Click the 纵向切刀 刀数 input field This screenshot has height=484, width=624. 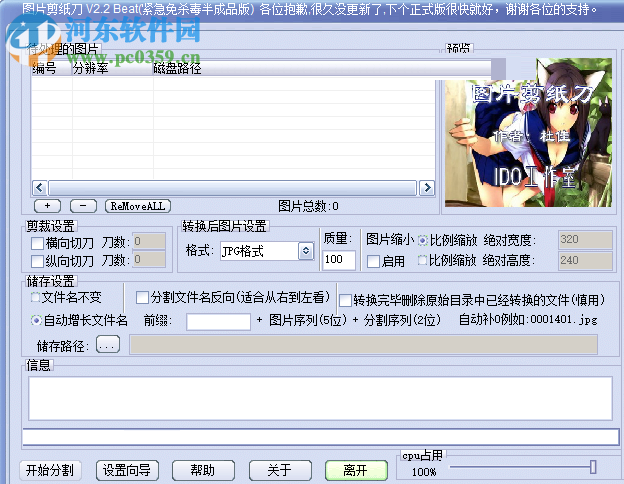[x=149, y=259]
